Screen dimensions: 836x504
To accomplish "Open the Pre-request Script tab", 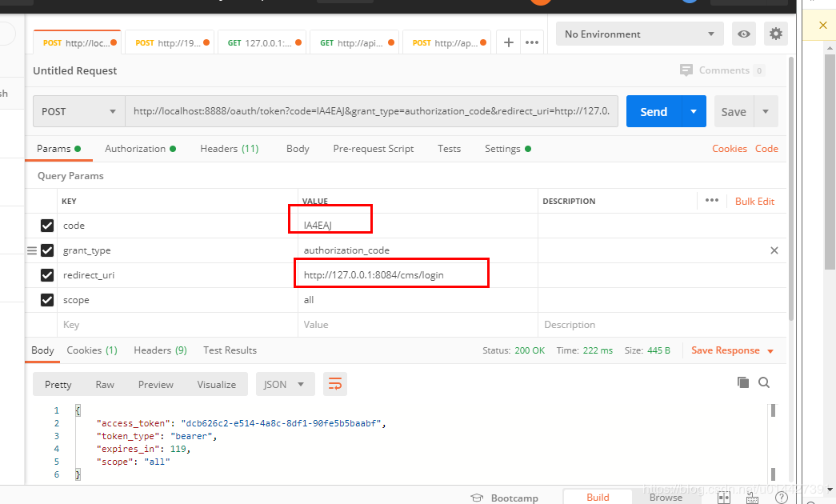I will (374, 149).
